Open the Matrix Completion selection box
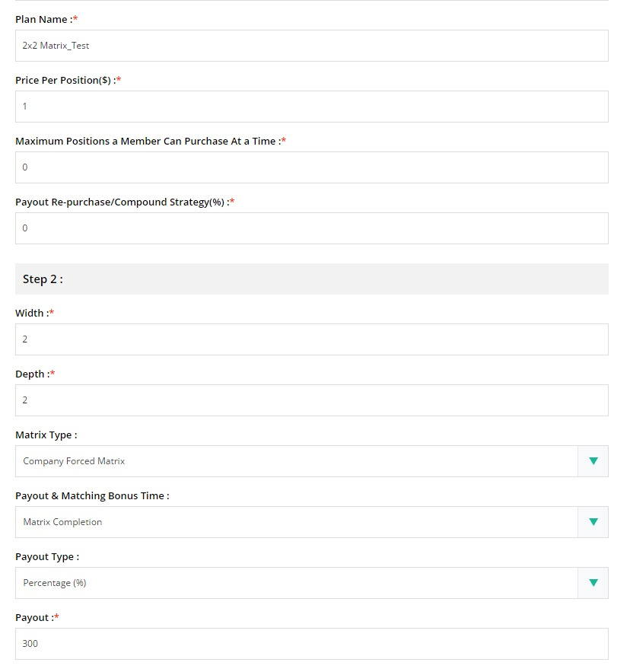The width and height of the screenshot is (630, 672). pyautogui.click(x=311, y=522)
